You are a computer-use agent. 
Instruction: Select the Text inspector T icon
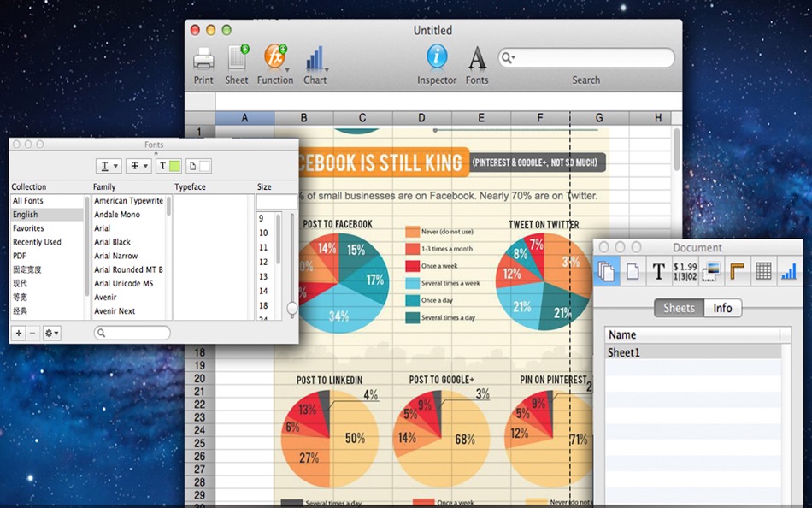658,270
